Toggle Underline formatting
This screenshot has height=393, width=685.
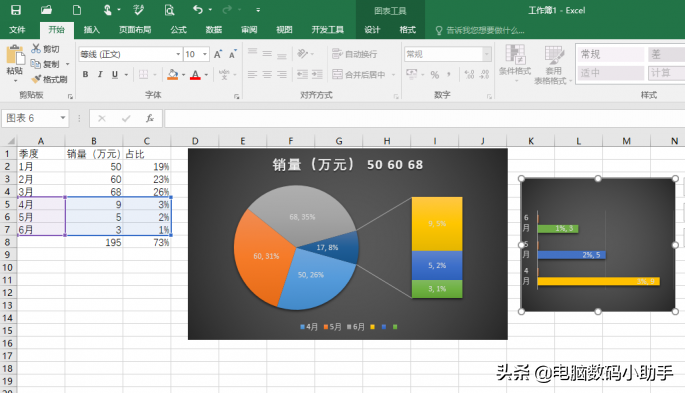(114, 74)
